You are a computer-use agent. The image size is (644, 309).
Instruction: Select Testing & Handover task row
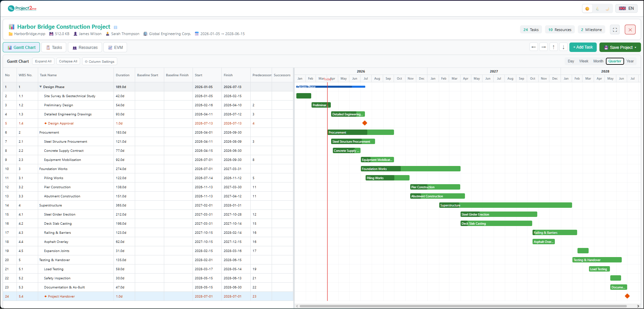click(x=148, y=260)
